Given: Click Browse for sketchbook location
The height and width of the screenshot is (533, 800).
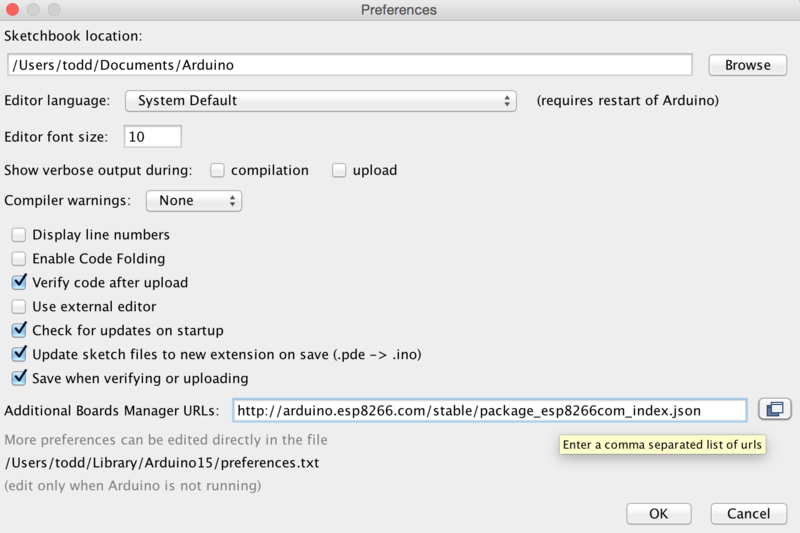Looking at the screenshot, I should (x=747, y=65).
